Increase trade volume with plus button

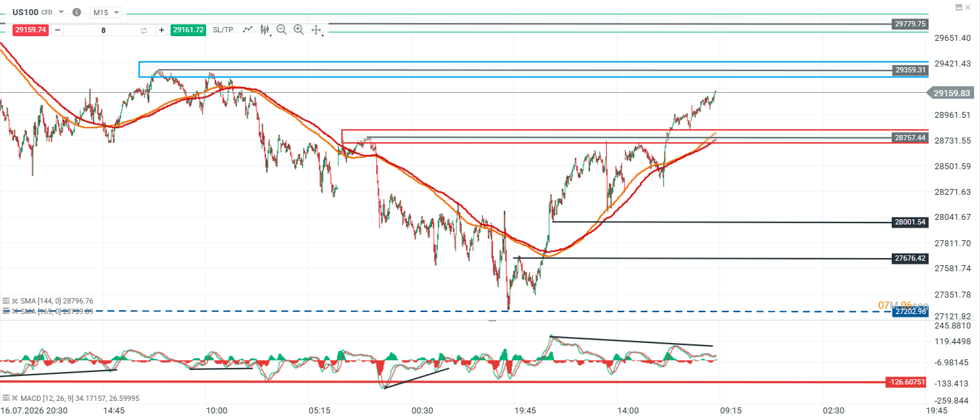pyautogui.click(x=161, y=30)
